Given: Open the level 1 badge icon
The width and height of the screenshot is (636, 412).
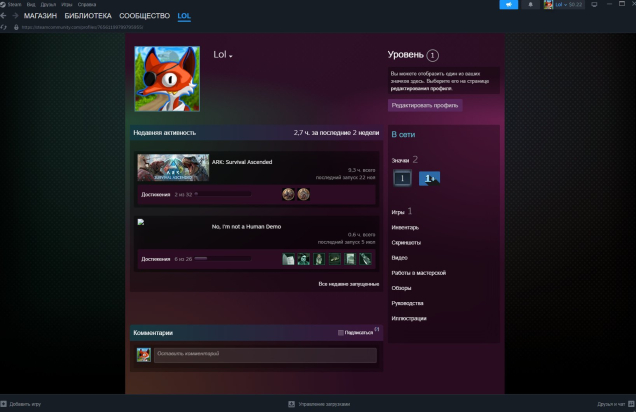Looking at the screenshot, I should click(x=401, y=178).
